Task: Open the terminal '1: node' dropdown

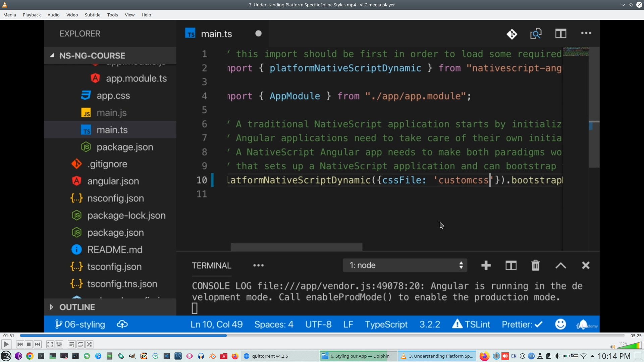Action: (405, 265)
